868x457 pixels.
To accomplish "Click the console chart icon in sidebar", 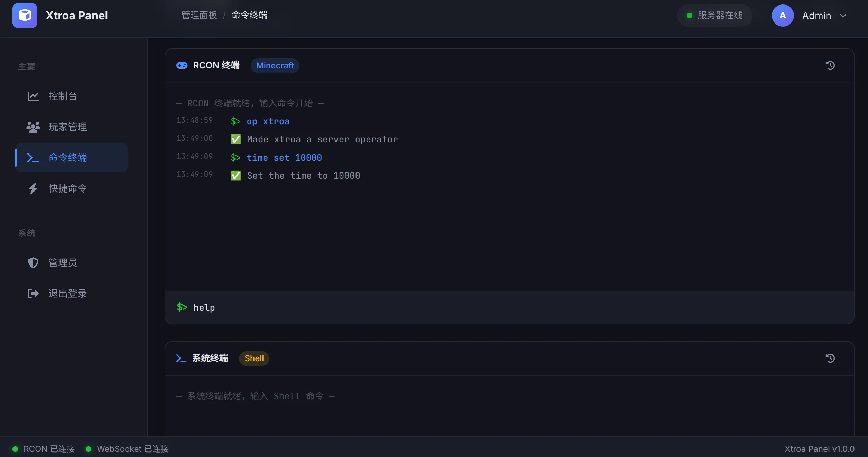I will point(33,96).
